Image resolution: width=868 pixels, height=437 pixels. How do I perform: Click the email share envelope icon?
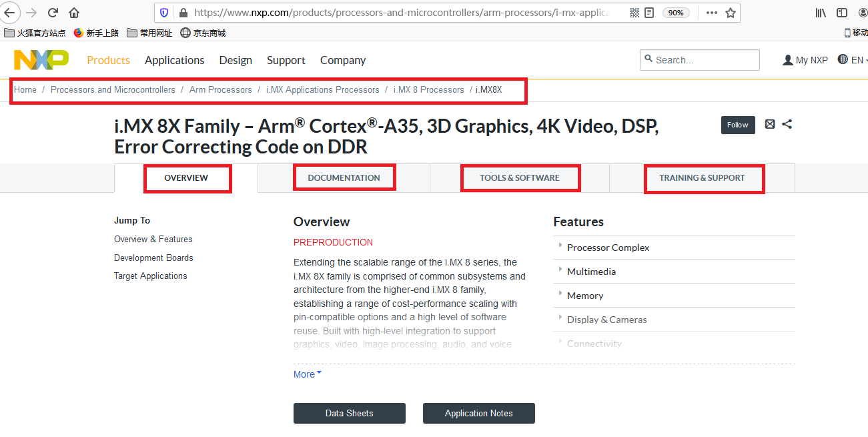770,124
